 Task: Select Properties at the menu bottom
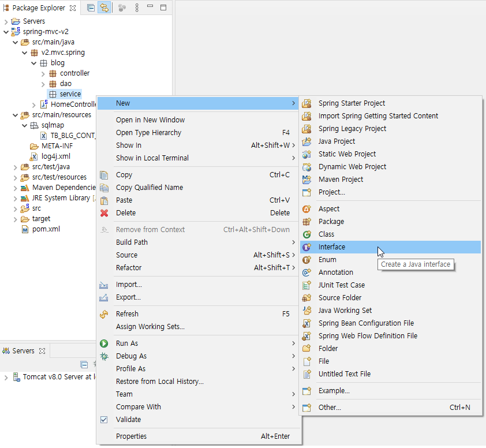point(199,436)
